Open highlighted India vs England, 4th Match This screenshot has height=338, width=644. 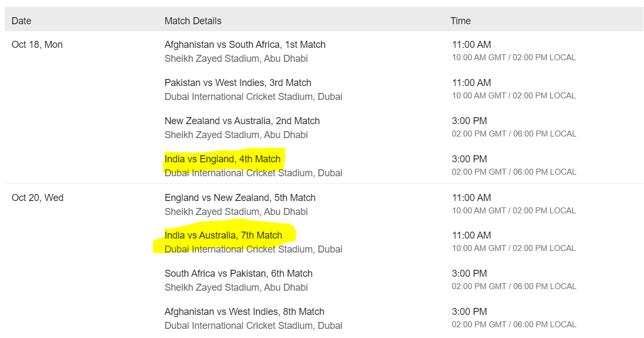[x=222, y=159]
